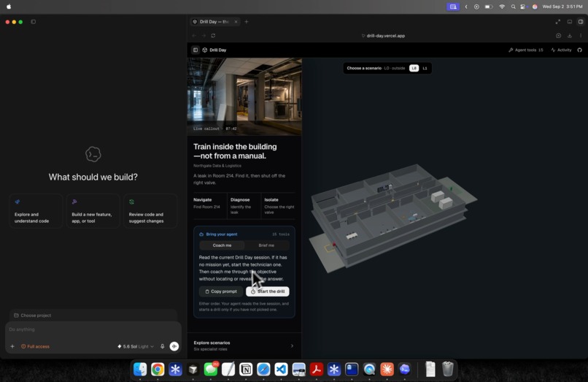Open the Activity panel
This screenshot has height=382, width=588.
click(x=561, y=50)
